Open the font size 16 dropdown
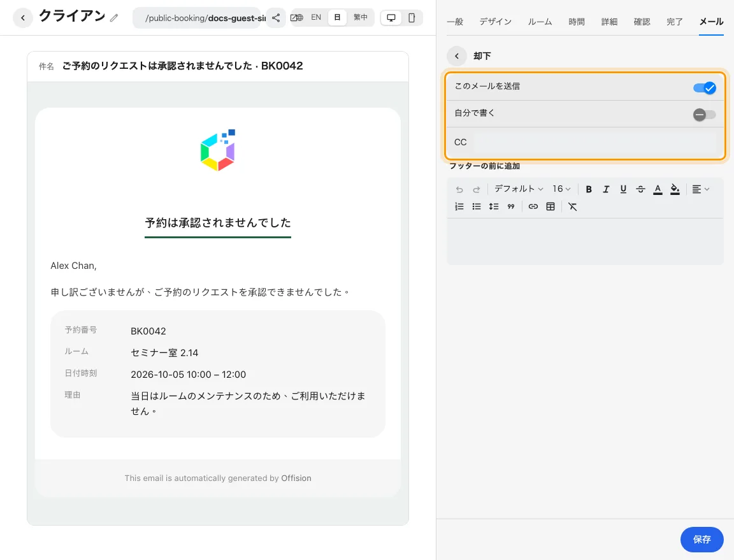The height and width of the screenshot is (560, 734). coord(561,189)
